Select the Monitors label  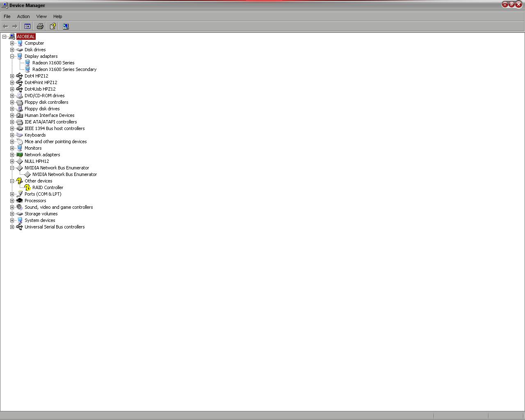33,148
